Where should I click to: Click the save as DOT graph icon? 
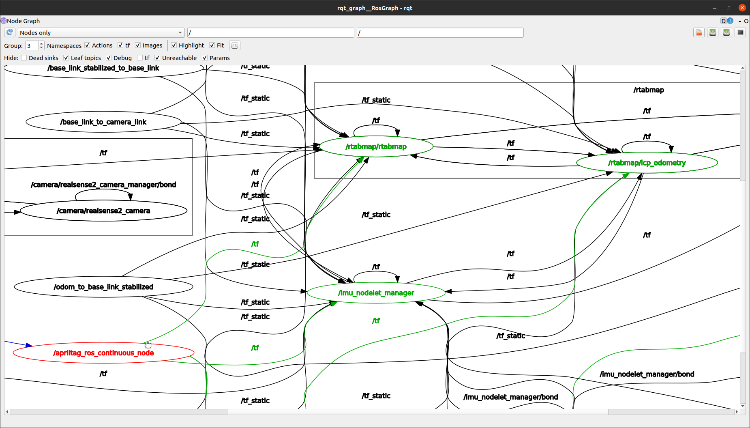(x=712, y=33)
